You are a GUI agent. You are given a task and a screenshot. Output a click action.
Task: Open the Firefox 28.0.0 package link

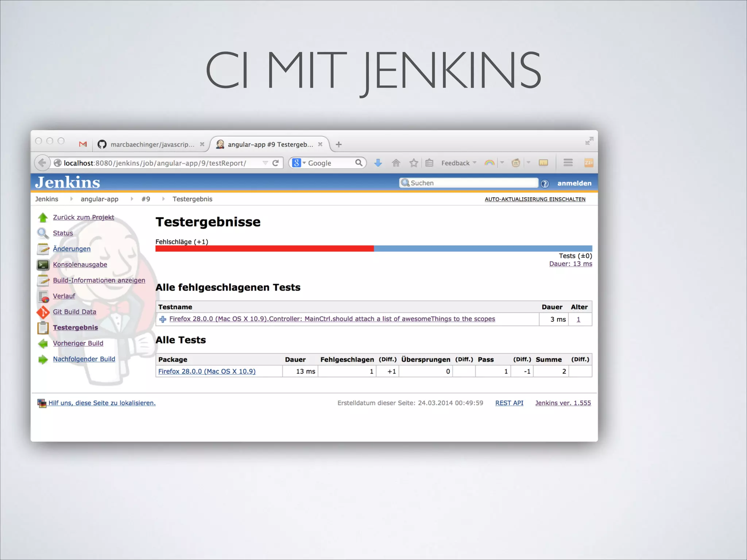[x=207, y=372]
